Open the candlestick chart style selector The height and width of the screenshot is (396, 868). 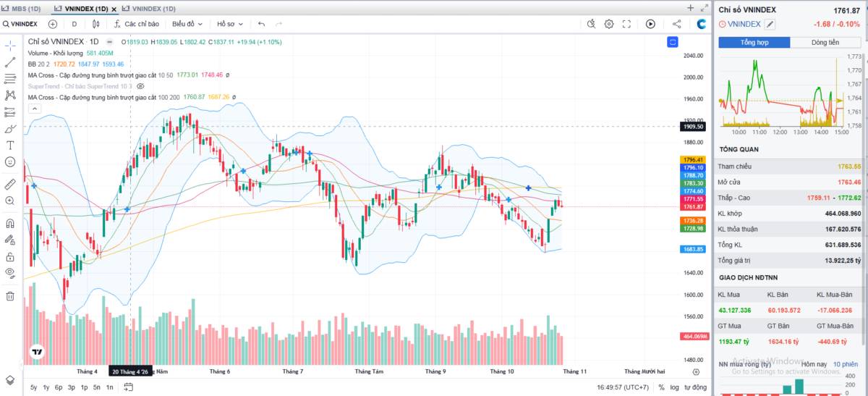pos(95,24)
